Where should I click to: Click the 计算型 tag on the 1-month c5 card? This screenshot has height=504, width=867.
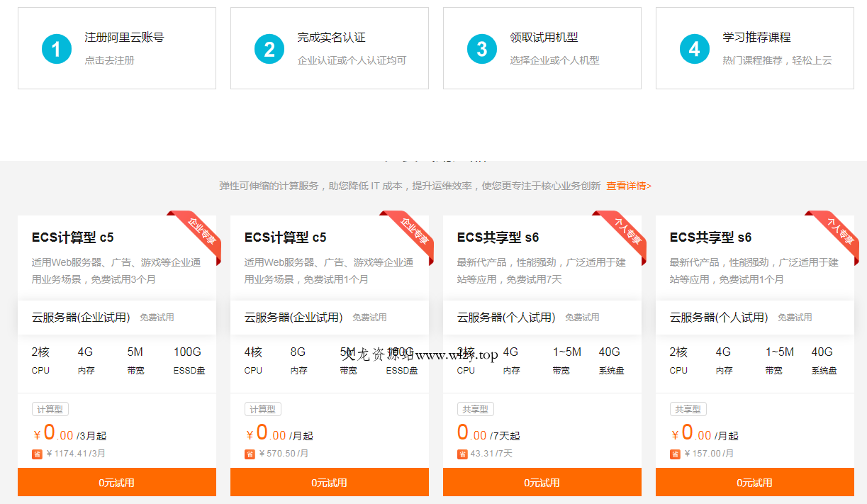262,410
